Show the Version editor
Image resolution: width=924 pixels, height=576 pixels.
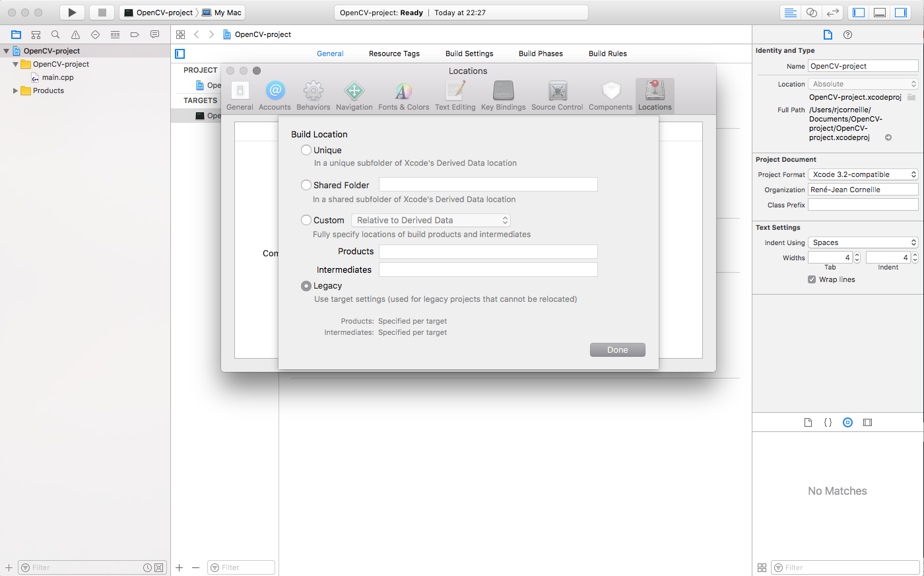(833, 13)
